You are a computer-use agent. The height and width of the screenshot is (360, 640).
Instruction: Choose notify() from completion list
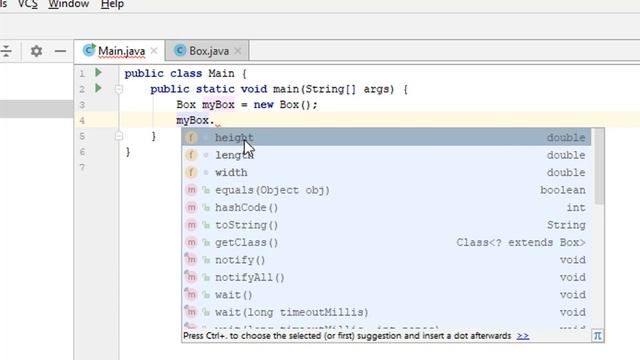tap(387, 260)
